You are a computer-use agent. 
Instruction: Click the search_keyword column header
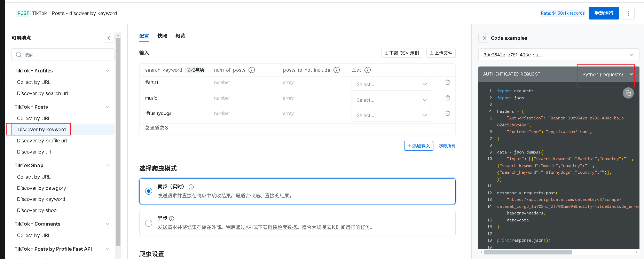pos(164,70)
